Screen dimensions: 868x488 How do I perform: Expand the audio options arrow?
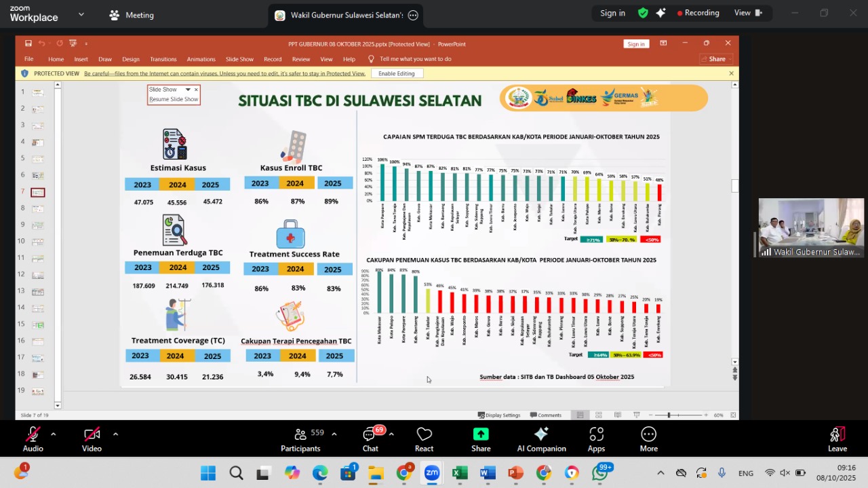tap(53, 434)
